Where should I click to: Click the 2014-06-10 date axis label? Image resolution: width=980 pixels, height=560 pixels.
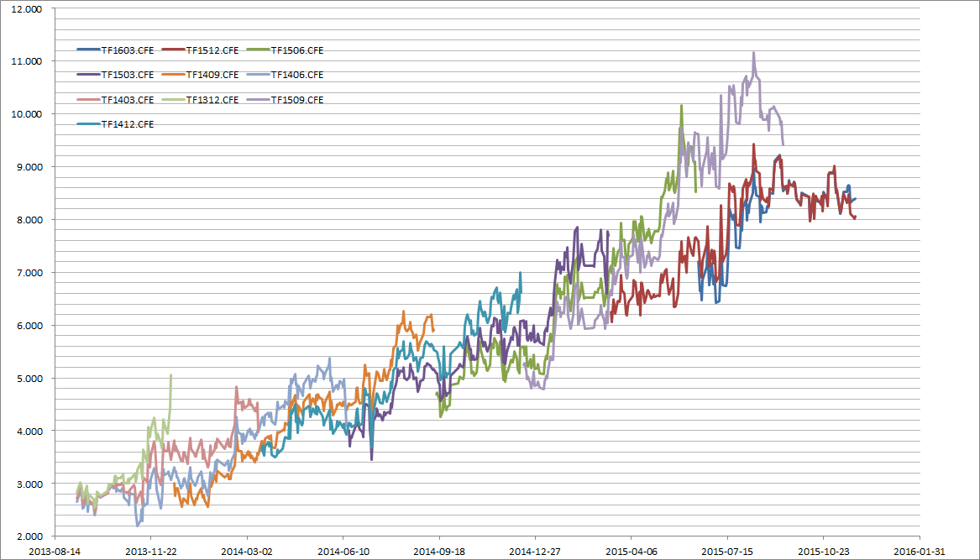(343, 552)
